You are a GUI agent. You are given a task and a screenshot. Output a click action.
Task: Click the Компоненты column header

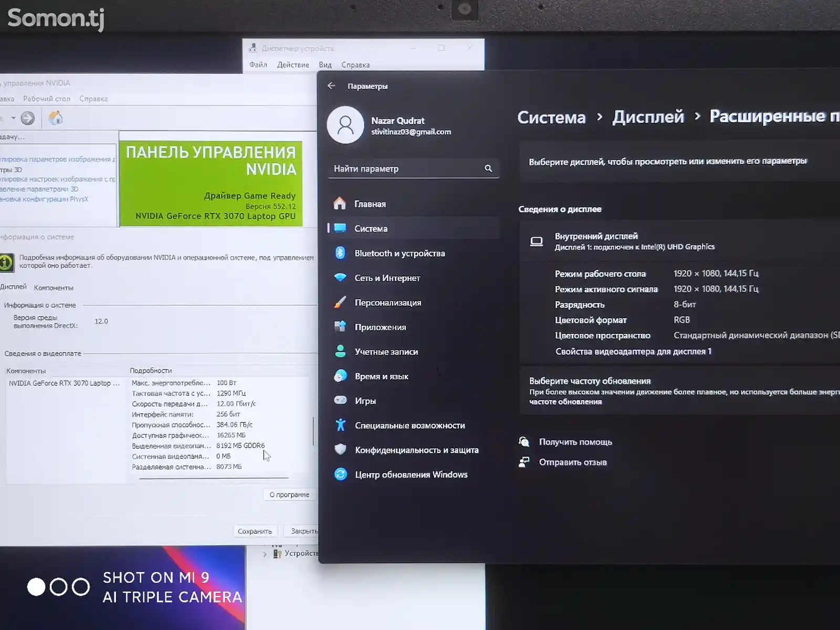[26, 371]
